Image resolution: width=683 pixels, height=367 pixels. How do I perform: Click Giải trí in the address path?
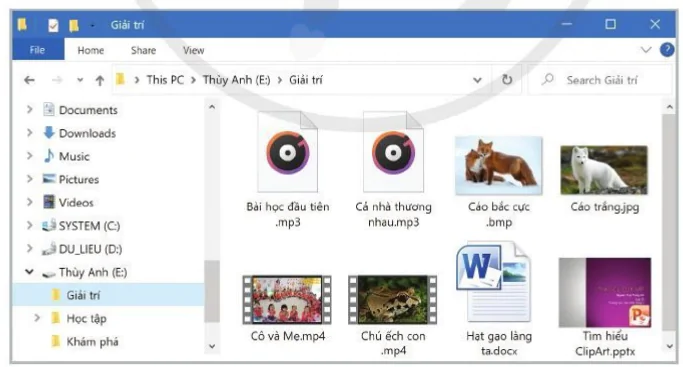point(306,80)
